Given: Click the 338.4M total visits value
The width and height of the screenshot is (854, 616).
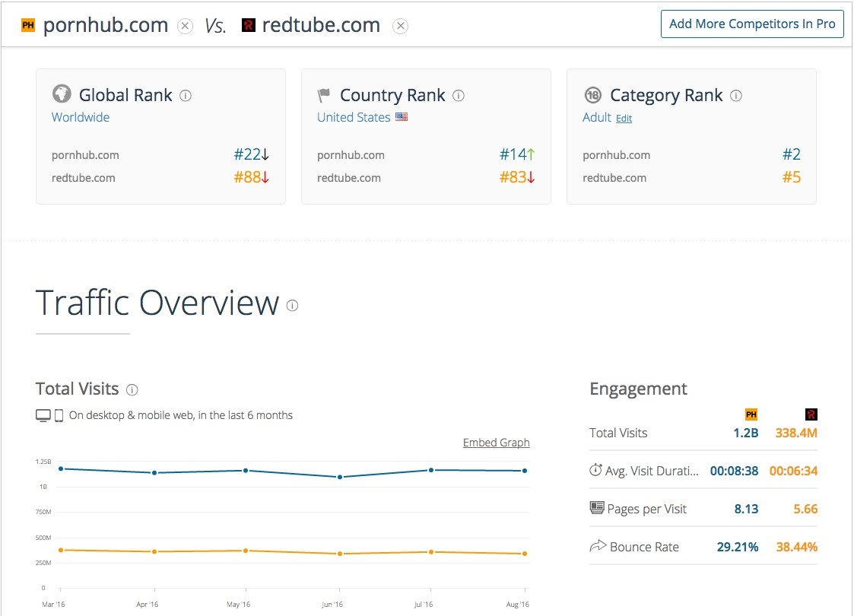Looking at the screenshot, I should 796,433.
